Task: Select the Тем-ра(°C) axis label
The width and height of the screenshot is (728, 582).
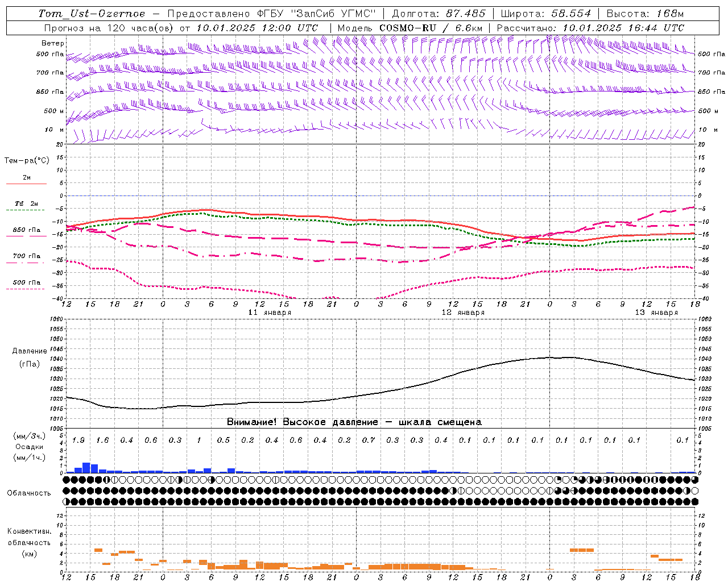Action: pyautogui.click(x=27, y=161)
